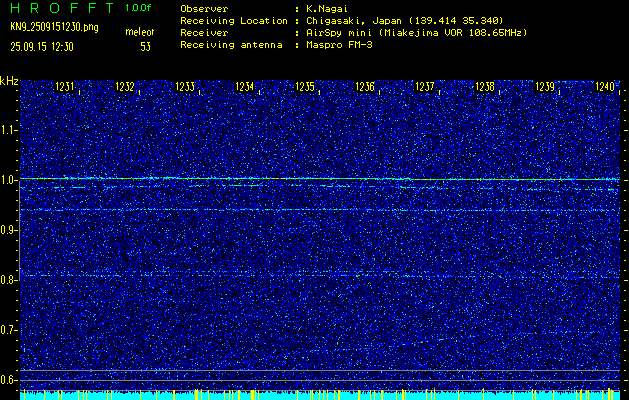The width and height of the screenshot is (629, 400).
Task: Click the 1234 time marker
Action: [245, 87]
